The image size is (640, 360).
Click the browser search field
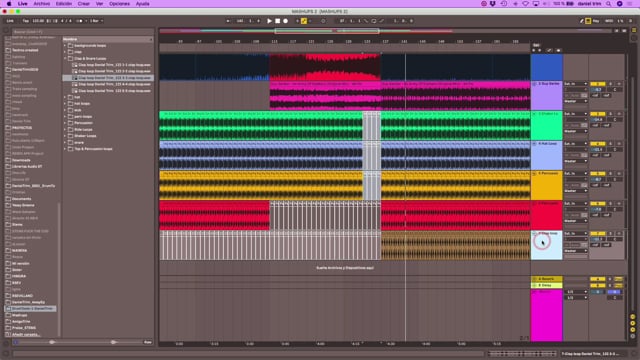click(x=82, y=31)
